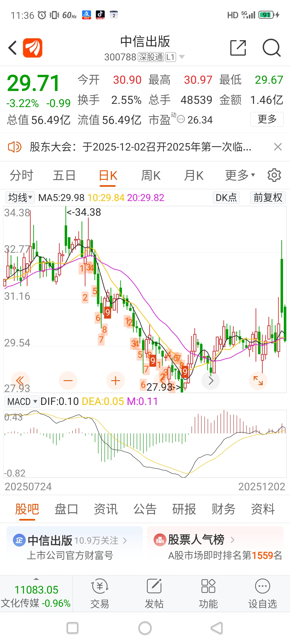Screen dimensions: 290x644
Task: Tap the 总值 56.49亿 value
Action: (x=39, y=120)
